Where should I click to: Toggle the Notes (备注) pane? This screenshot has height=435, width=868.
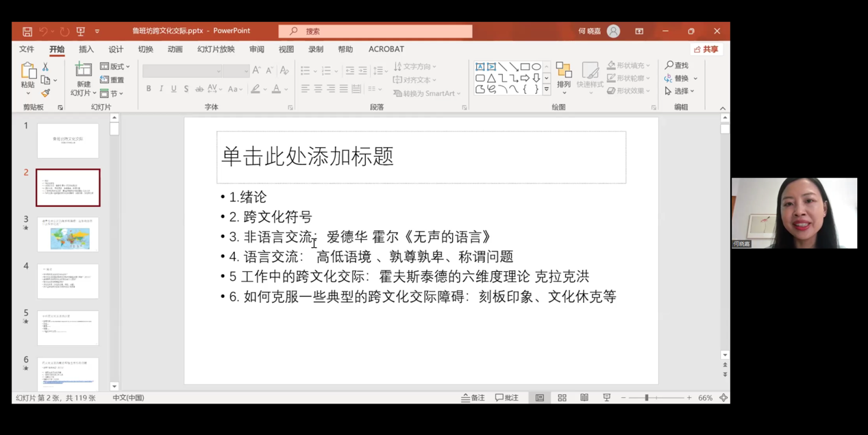click(473, 398)
